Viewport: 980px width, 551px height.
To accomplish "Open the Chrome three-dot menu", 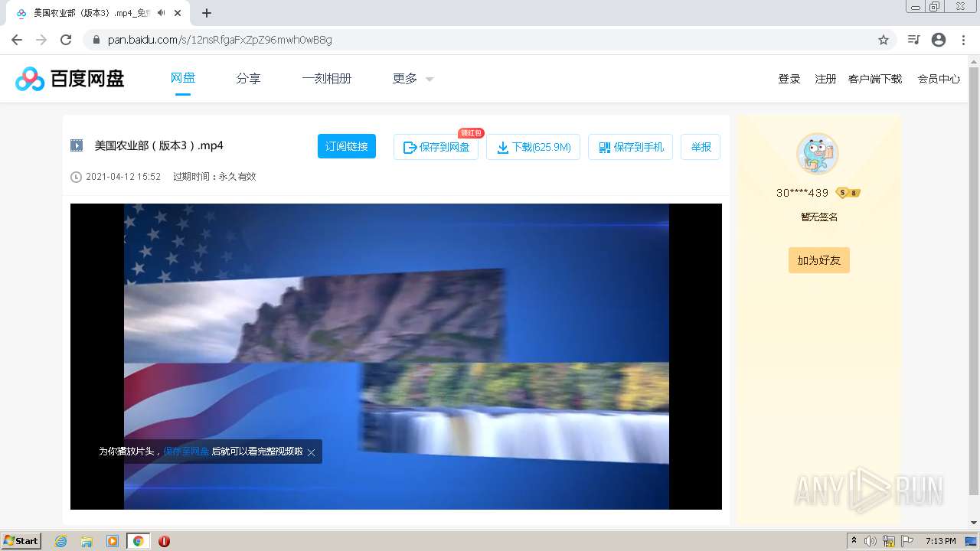I will (x=963, y=40).
